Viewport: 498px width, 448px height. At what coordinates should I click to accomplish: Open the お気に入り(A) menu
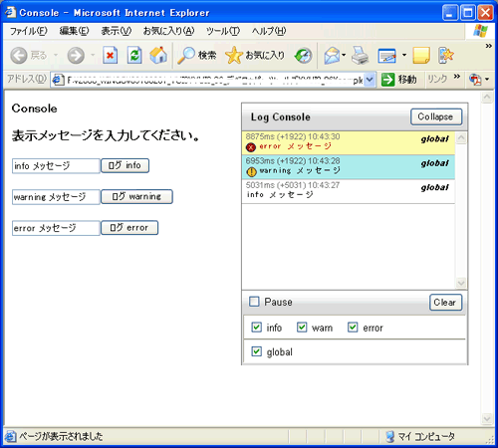click(168, 31)
